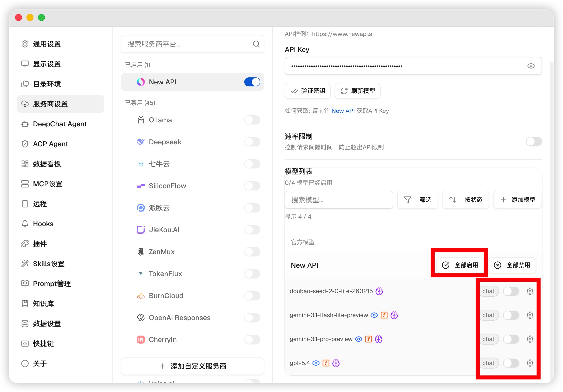Disable the New API provider toggle
This screenshot has width=563, height=392.
coord(252,82)
